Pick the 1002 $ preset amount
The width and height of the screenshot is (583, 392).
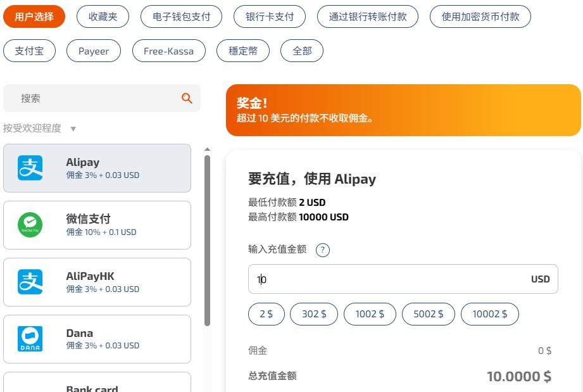(370, 314)
